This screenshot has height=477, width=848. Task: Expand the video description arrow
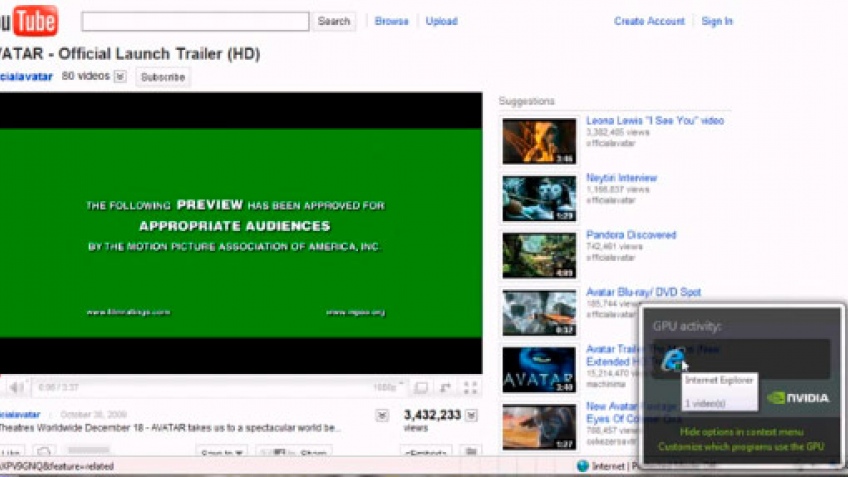click(382, 415)
